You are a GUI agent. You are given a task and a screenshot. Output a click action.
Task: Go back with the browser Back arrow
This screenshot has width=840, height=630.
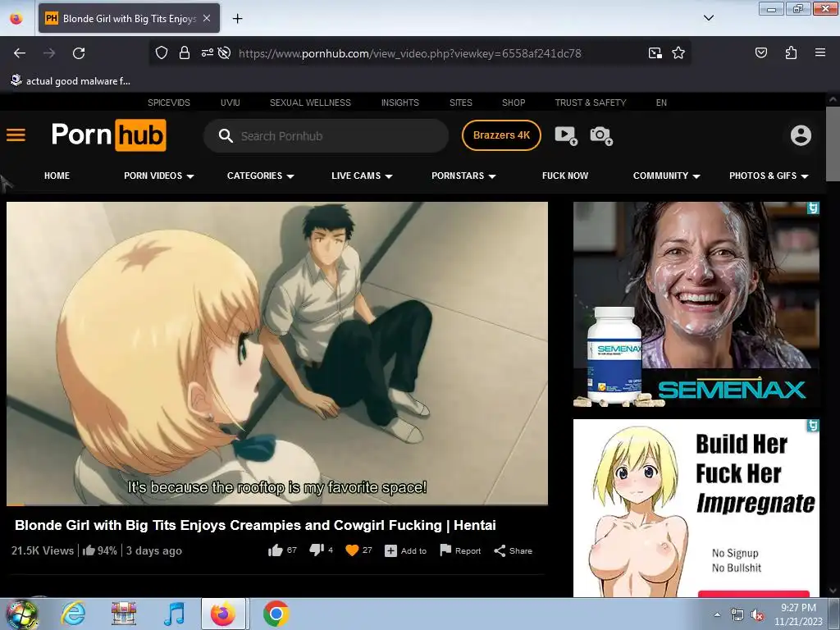coord(20,53)
